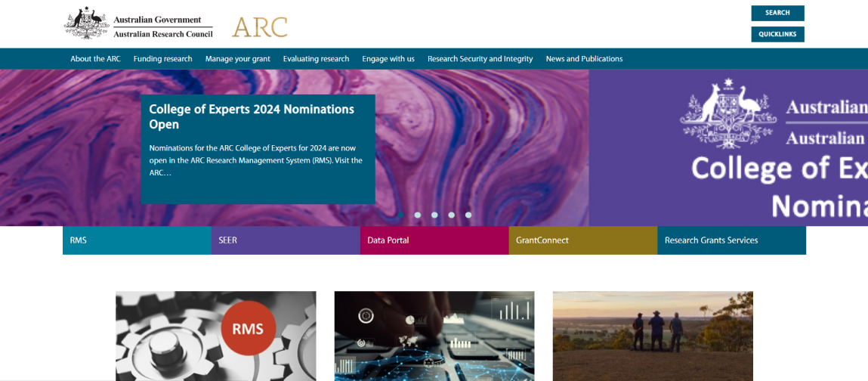
Task: Select the fourth carousel slide dot
Action: [x=451, y=215]
